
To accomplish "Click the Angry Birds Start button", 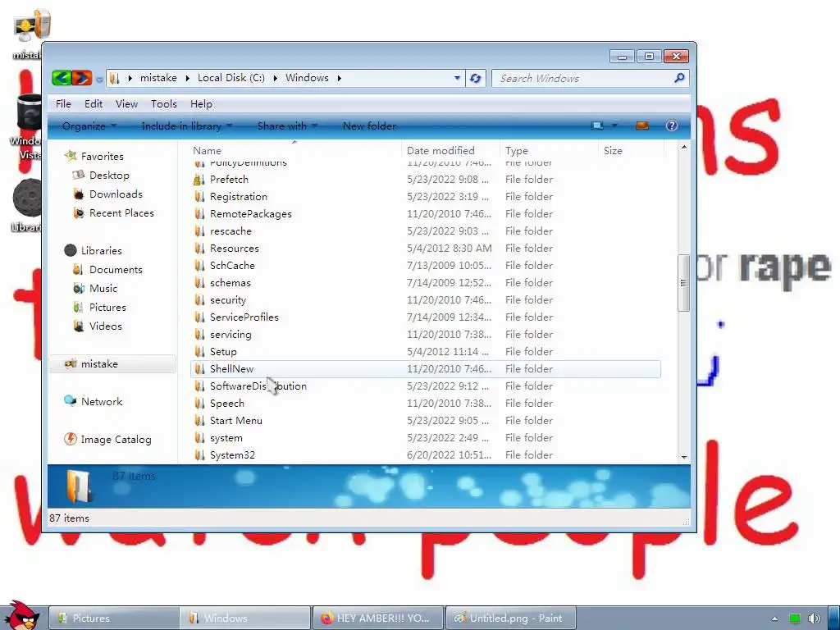I will pyautogui.click(x=22, y=615).
